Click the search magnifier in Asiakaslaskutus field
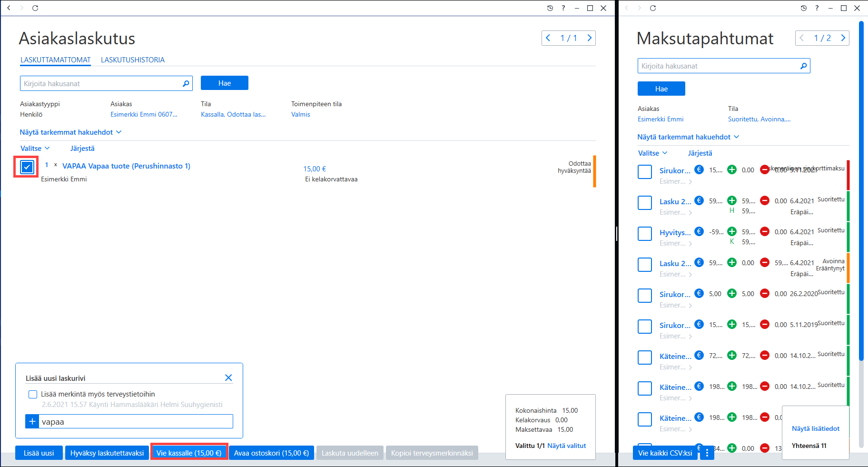Viewport: 868px width, 467px height. click(186, 83)
